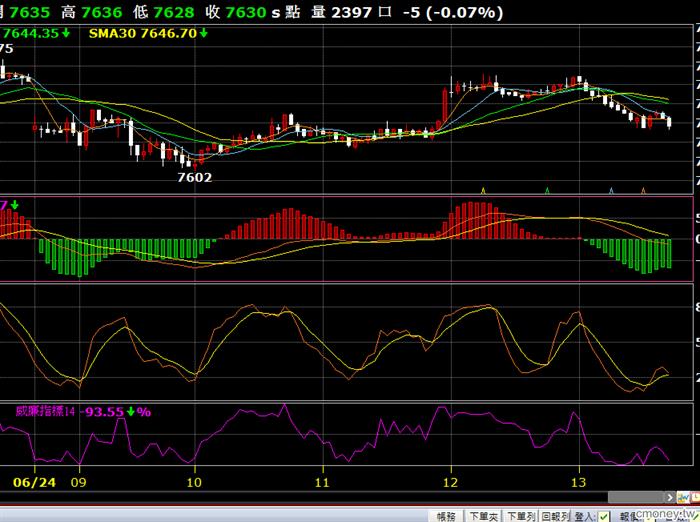Click the 高 7636 high price readout
The width and height of the screenshot is (700, 522).
[92, 12]
